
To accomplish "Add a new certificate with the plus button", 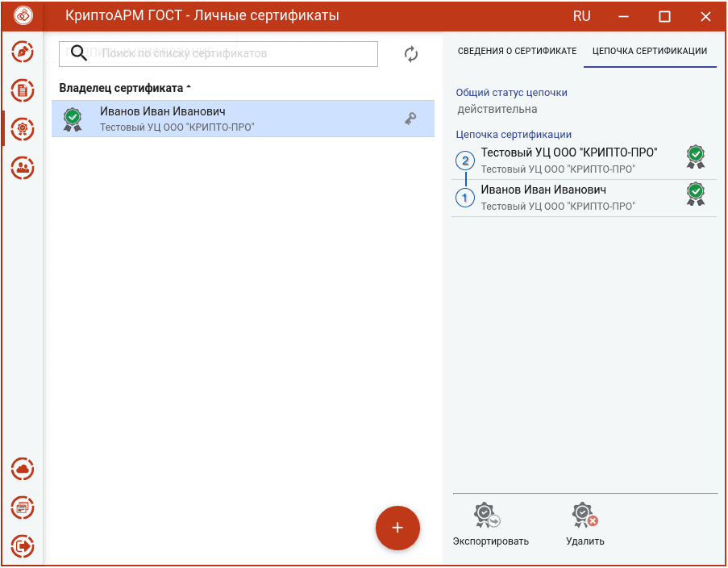I will (397, 528).
